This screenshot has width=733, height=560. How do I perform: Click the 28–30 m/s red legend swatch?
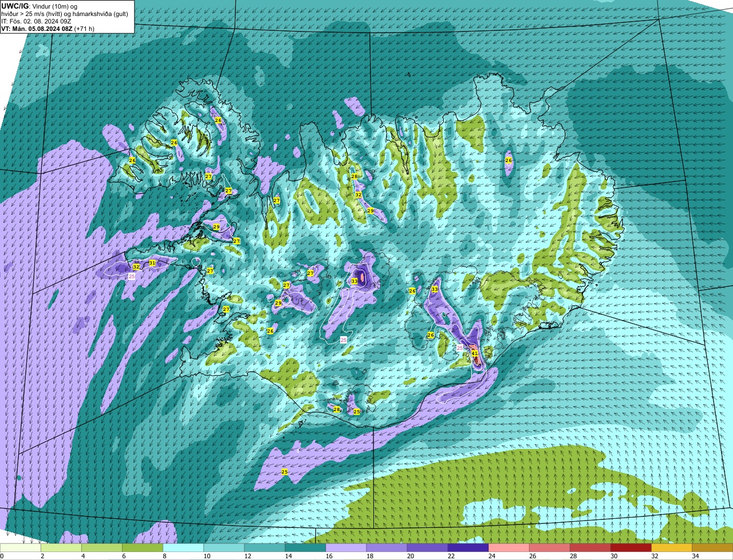tap(590, 548)
